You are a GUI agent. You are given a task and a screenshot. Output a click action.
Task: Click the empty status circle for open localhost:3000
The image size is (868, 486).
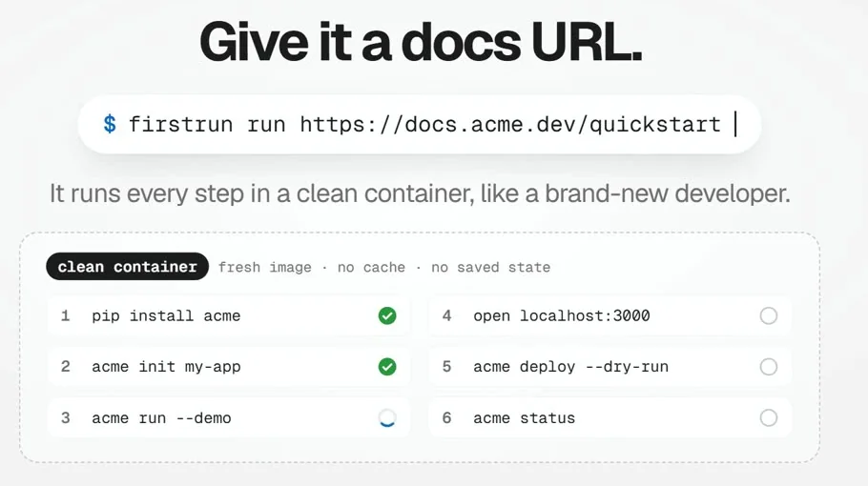[x=769, y=315]
